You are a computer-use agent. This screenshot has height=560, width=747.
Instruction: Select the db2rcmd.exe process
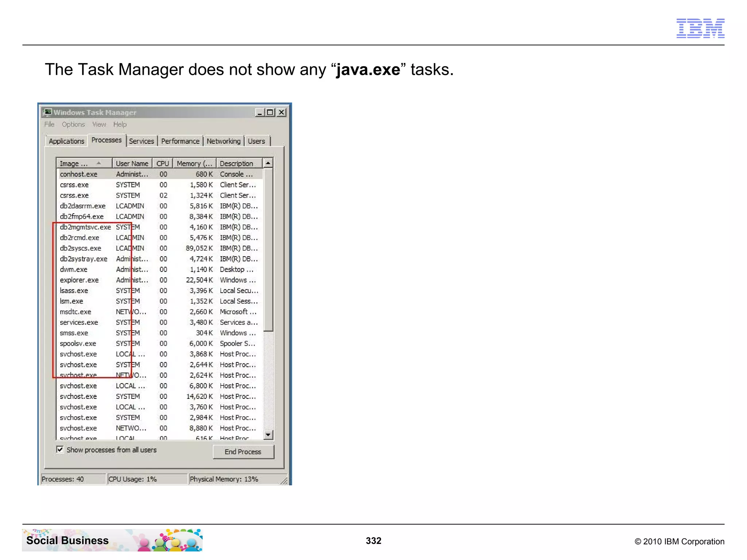click(x=160, y=238)
